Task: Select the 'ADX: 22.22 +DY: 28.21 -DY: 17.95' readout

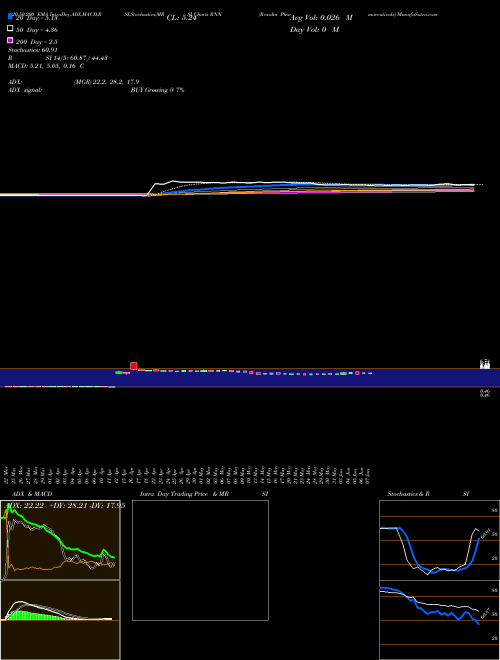Action: click(x=66, y=506)
